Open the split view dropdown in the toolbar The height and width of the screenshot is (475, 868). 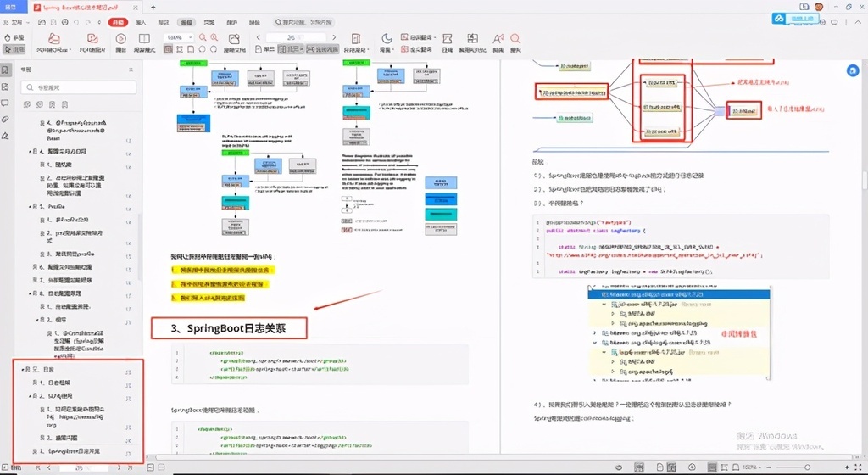(355, 42)
